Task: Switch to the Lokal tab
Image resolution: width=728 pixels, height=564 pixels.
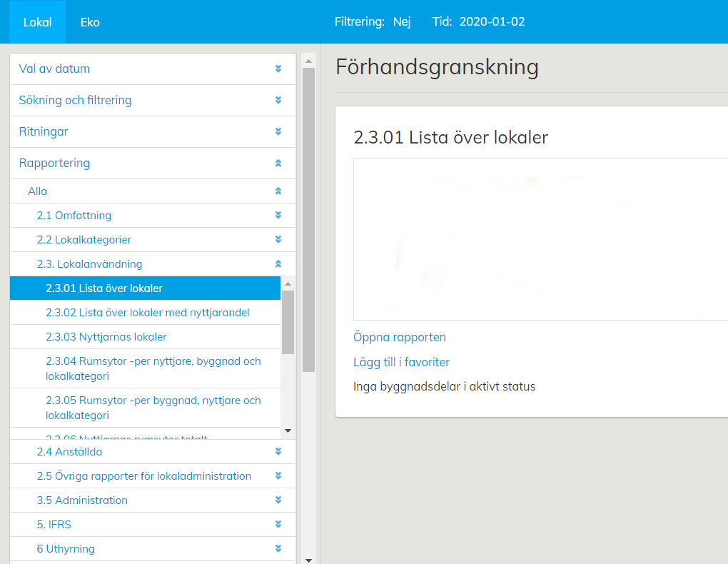Action: point(37,22)
